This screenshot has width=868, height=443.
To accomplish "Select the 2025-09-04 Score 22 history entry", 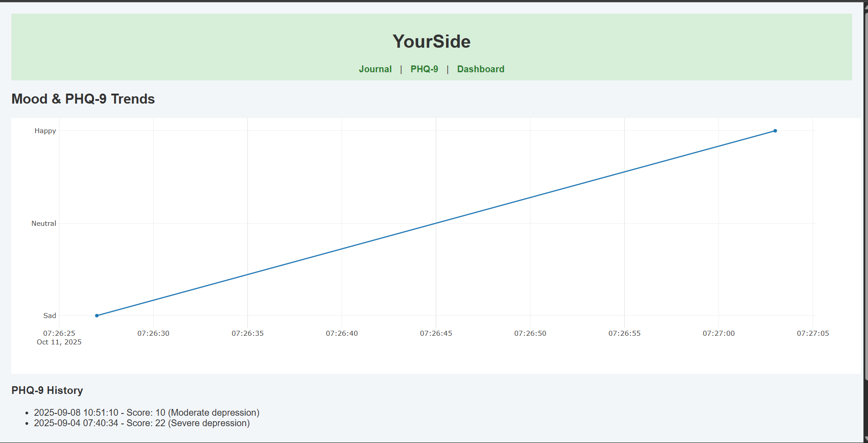I will pos(142,423).
